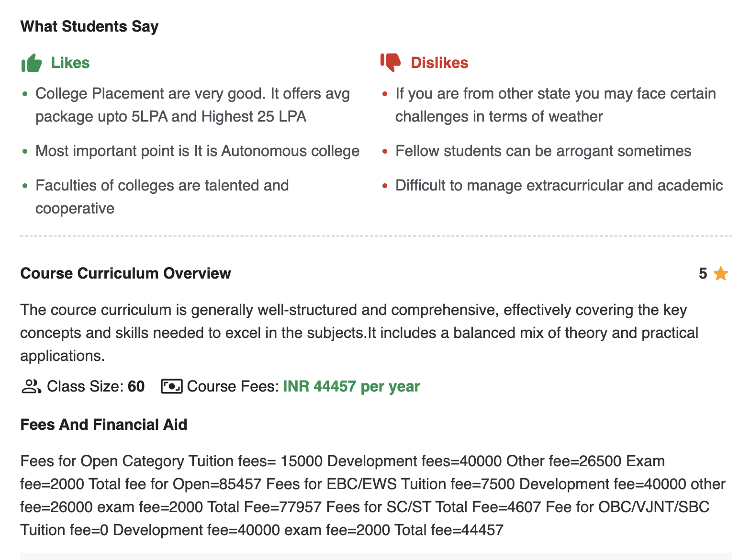Click the College Placement like bullet point
739x560 pixels.
point(192,105)
